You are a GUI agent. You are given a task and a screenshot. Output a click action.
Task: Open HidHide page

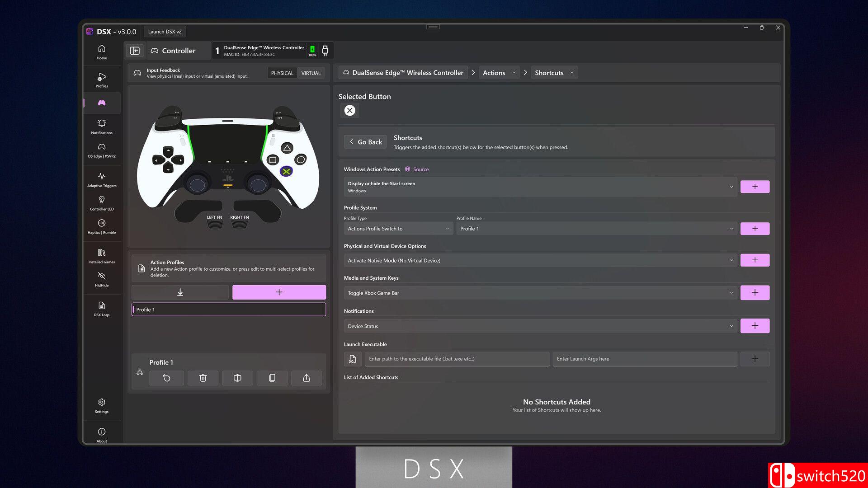[102, 280]
